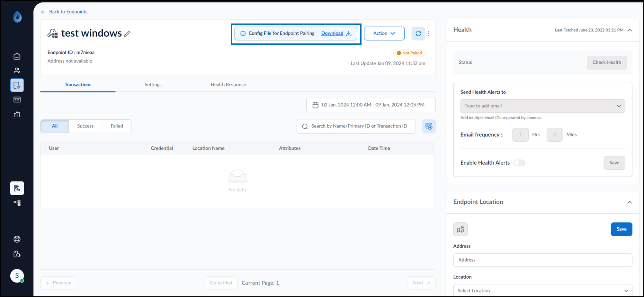
Task: Click the app logo at top left
Action: coord(17,17)
